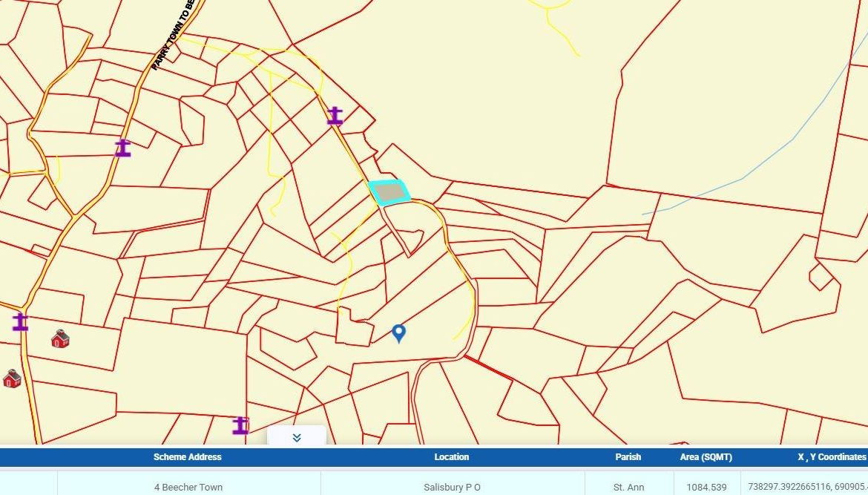Collapse the results panel with the double chevron
The height and width of the screenshot is (495, 868).
click(x=297, y=437)
